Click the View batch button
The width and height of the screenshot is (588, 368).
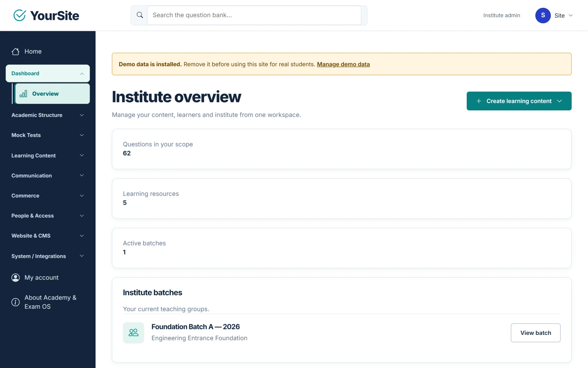tap(535, 333)
